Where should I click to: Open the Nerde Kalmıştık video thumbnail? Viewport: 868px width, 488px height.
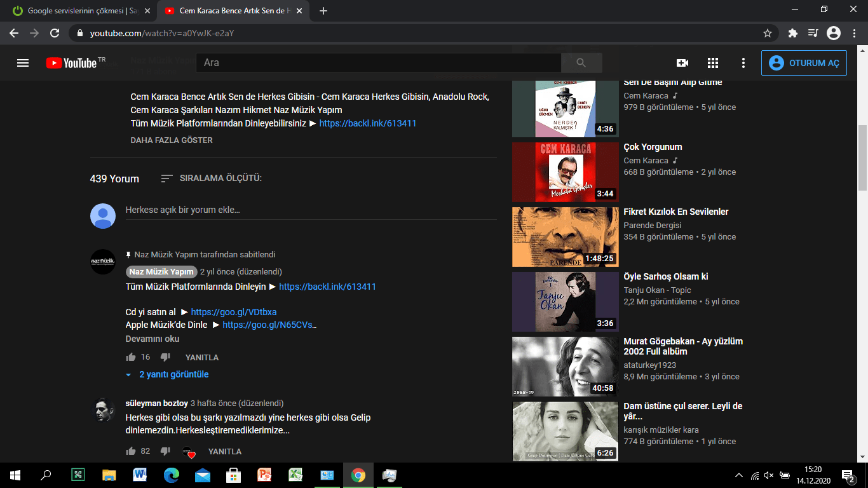point(565,109)
